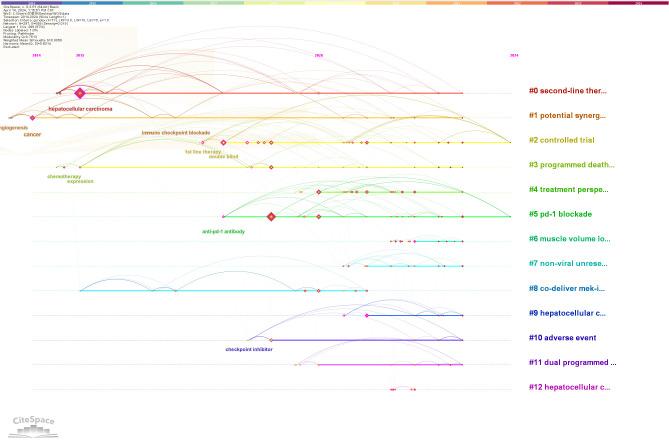Select the '1st line therapy' keyword label
This screenshot has width=669, height=442.
point(203,152)
